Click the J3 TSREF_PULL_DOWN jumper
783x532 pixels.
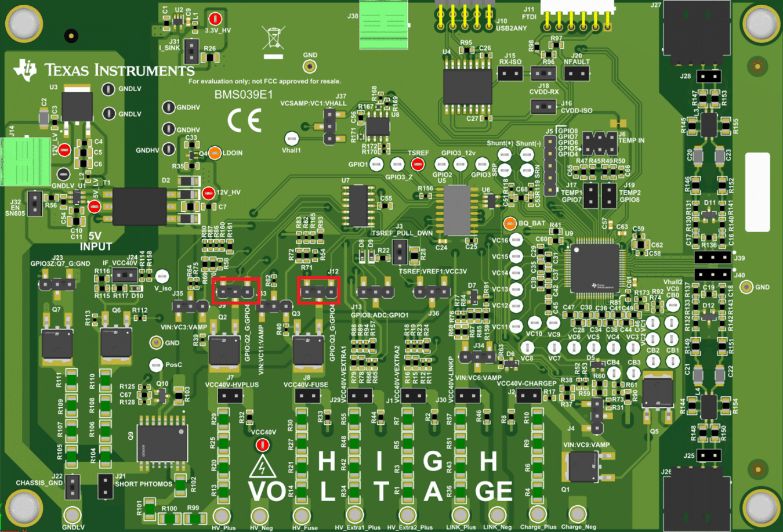point(399,251)
